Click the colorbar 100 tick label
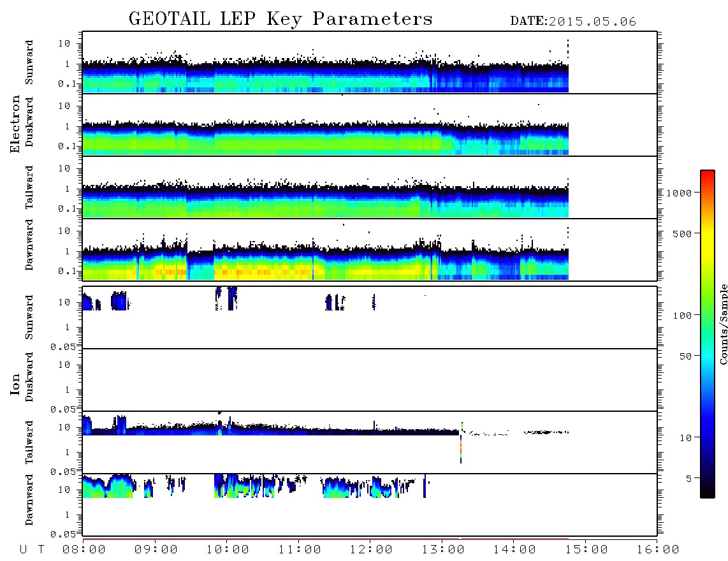Image resolution: width=728 pixels, height=561 pixels. tap(683, 316)
